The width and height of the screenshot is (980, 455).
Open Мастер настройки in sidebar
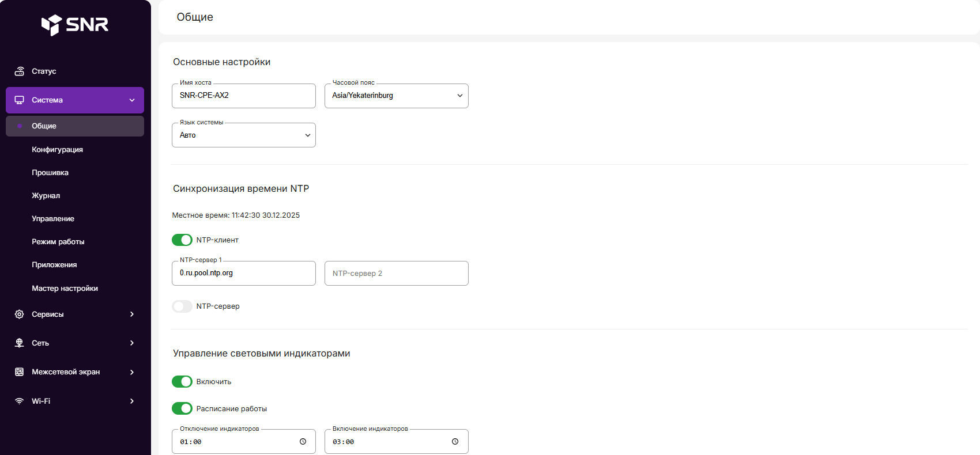point(65,289)
